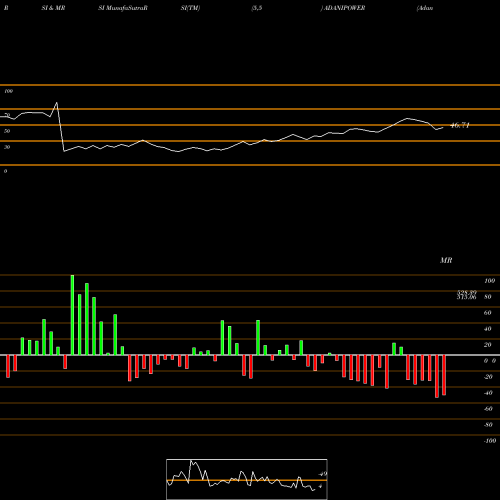Click the RSI line's sharp peak near the left
500x500 pixels.
click(57, 103)
